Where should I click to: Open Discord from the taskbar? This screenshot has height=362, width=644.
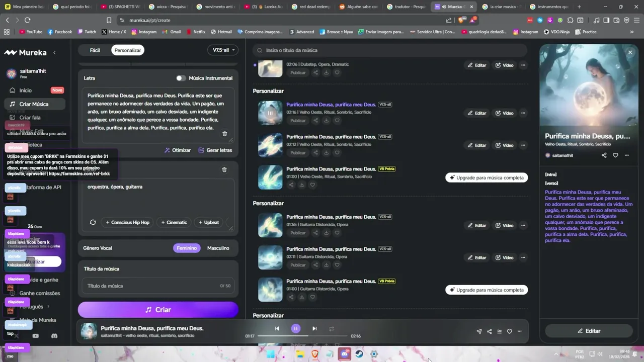click(x=344, y=354)
